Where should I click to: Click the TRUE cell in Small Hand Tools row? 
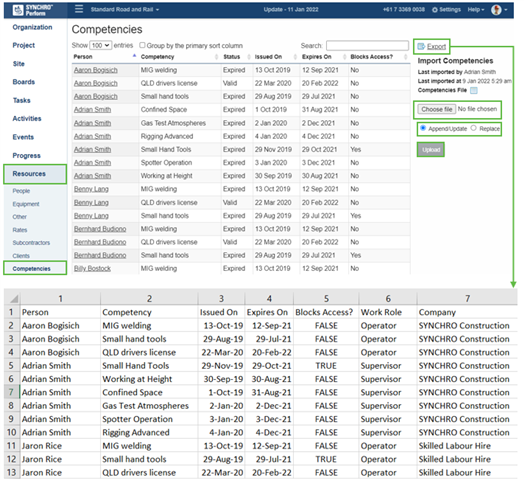[326, 366]
